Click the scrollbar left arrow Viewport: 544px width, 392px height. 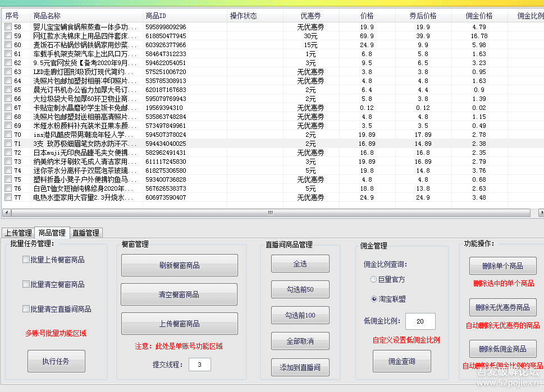7,213
